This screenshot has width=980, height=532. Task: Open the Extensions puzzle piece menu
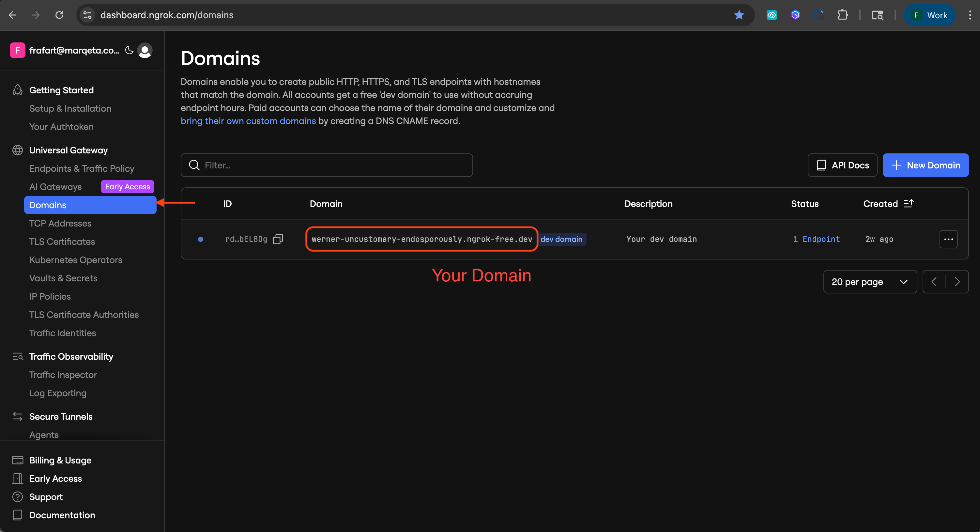coord(842,15)
